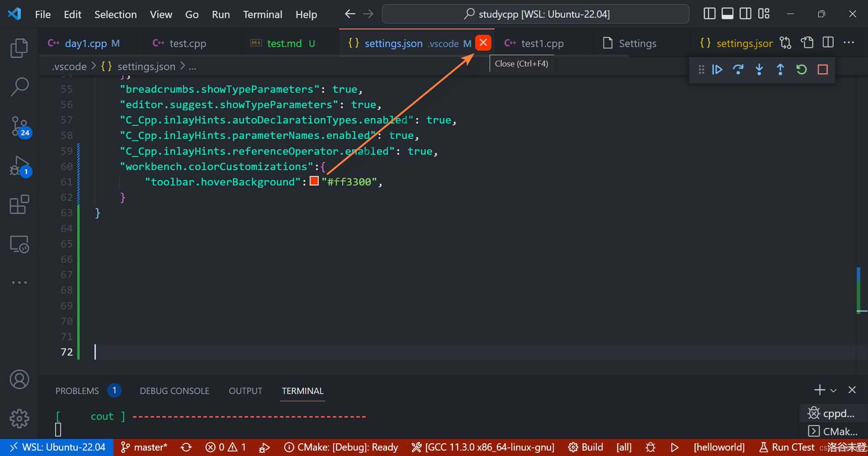Image resolution: width=868 pixels, height=456 pixels.
Task: Open the Accounts menu
Action: pos(19,380)
